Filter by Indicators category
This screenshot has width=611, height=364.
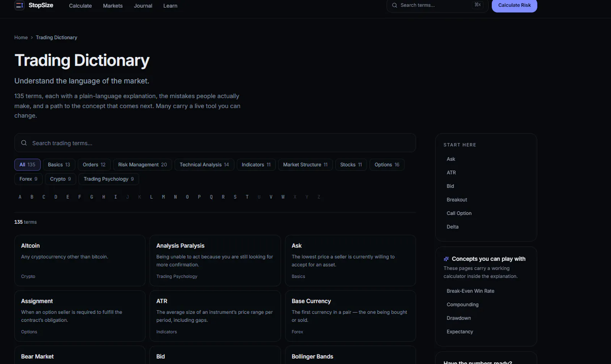tap(256, 165)
